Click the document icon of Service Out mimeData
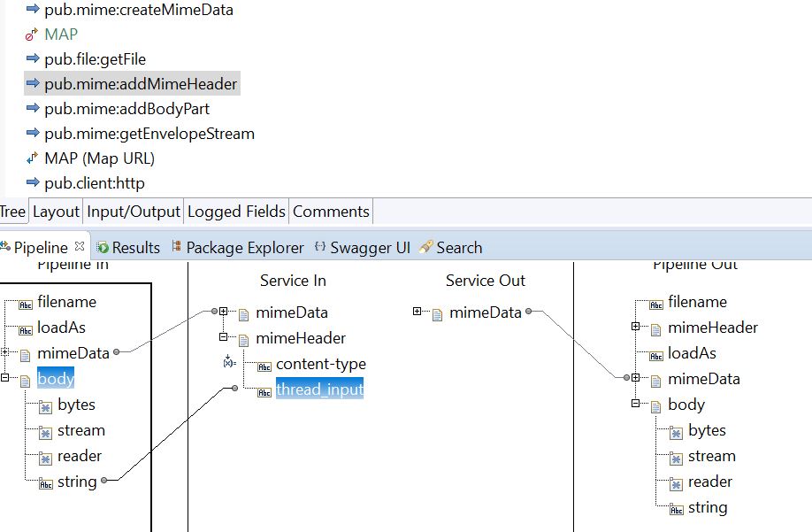 coord(438,315)
